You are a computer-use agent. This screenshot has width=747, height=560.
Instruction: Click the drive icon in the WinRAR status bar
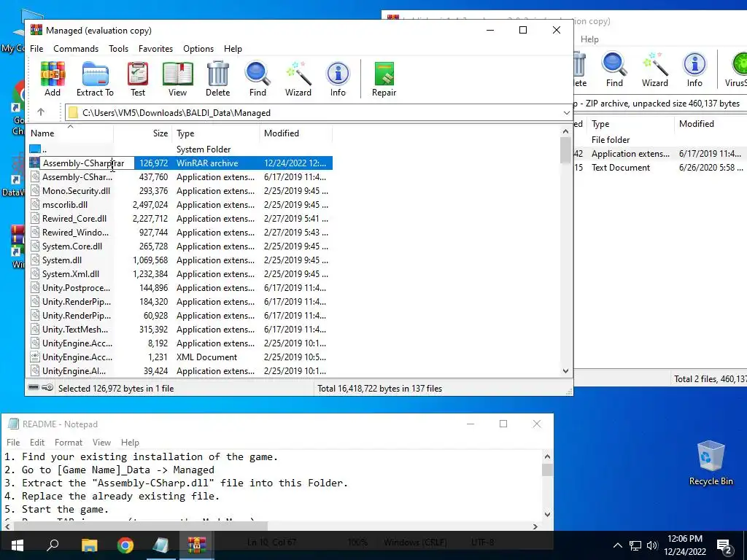pyautogui.click(x=34, y=388)
